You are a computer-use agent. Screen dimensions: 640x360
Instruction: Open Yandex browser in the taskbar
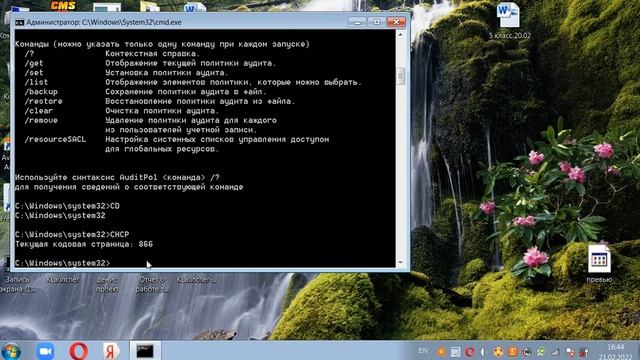pos(111,351)
